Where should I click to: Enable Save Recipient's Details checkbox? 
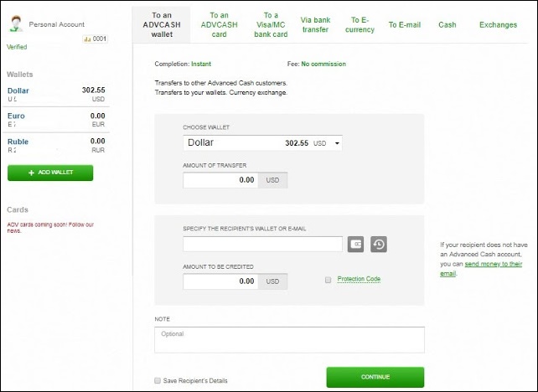coord(158,380)
